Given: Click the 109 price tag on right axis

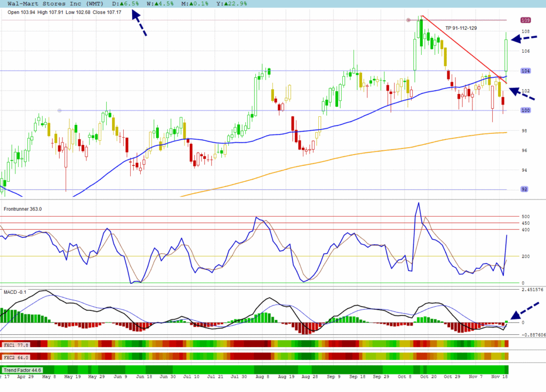Looking at the screenshot, I should 525,20.
